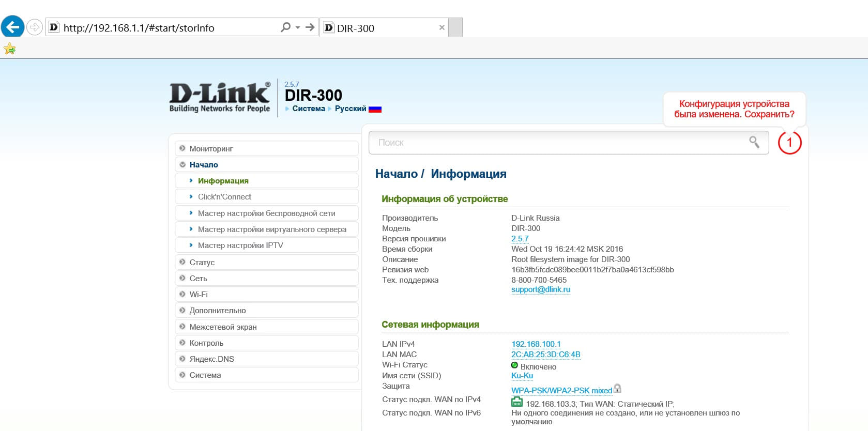Click the red notification circle with number 1

tap(789, 143)
